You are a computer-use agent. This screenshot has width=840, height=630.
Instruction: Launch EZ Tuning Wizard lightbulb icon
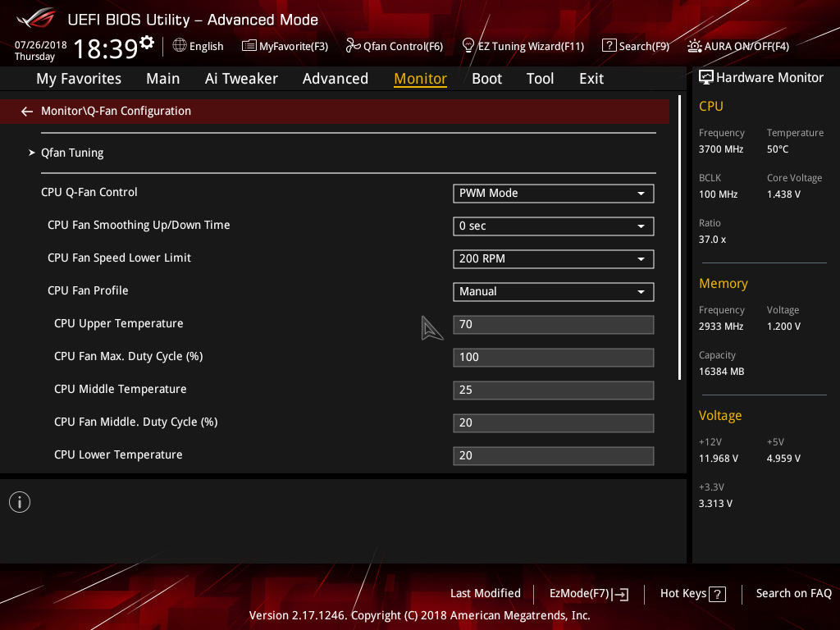[x=468, y=46]
